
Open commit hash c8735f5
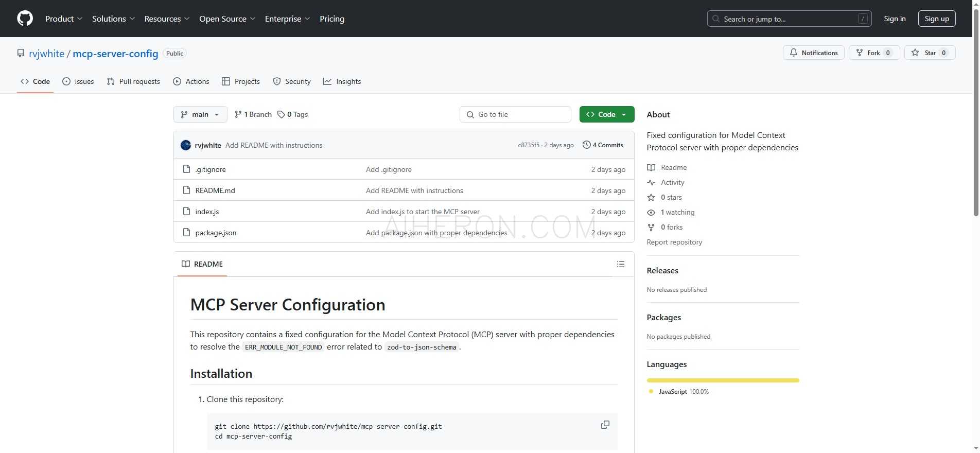point(529,145)
